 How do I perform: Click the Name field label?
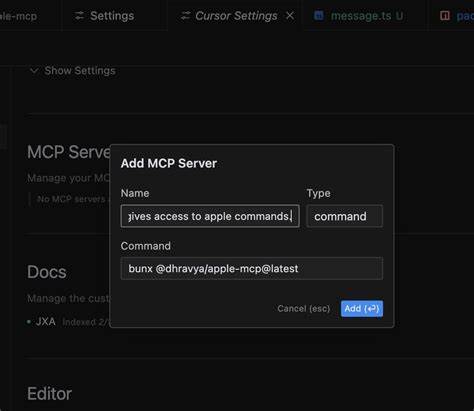pos(135,193)
